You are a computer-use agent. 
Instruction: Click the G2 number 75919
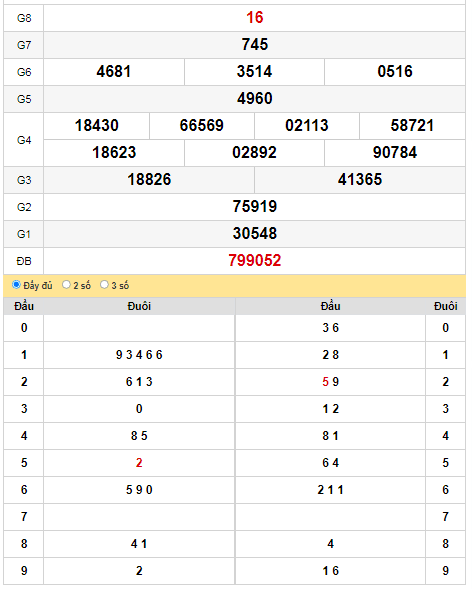coord(255,207)
